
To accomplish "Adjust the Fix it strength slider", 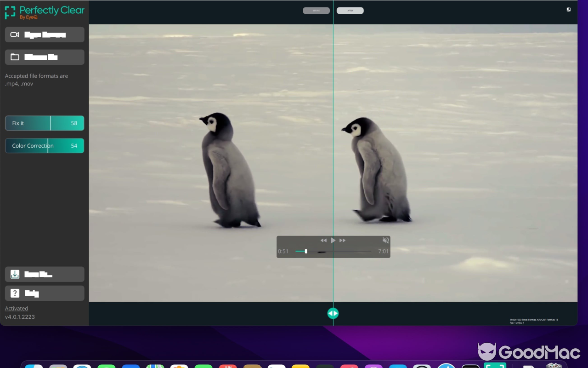I will pos(50,123).
